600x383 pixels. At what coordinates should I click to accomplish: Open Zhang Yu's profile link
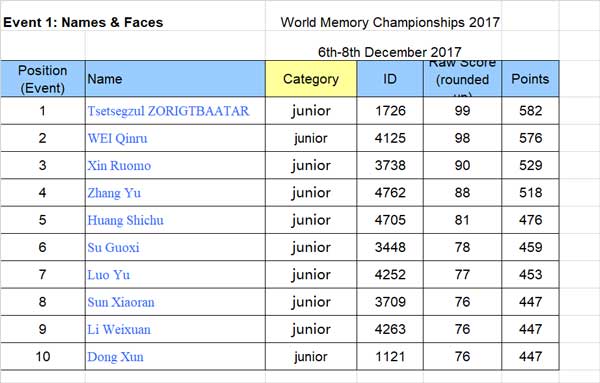tap(114, 193)
